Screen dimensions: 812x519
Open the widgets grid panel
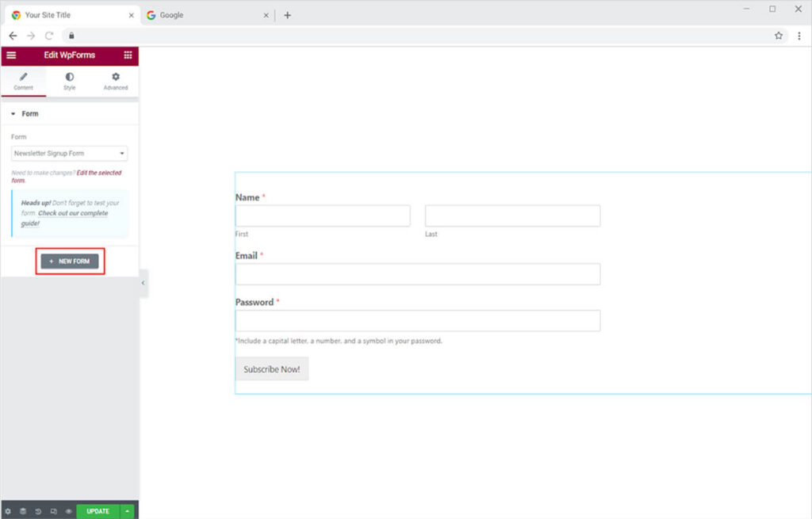pos(128,55)
